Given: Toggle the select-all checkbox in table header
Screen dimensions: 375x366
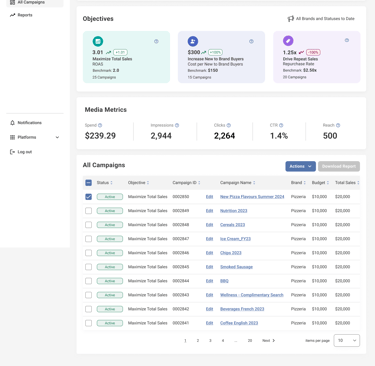Looking at the screenshot, I should click(88, 183).
